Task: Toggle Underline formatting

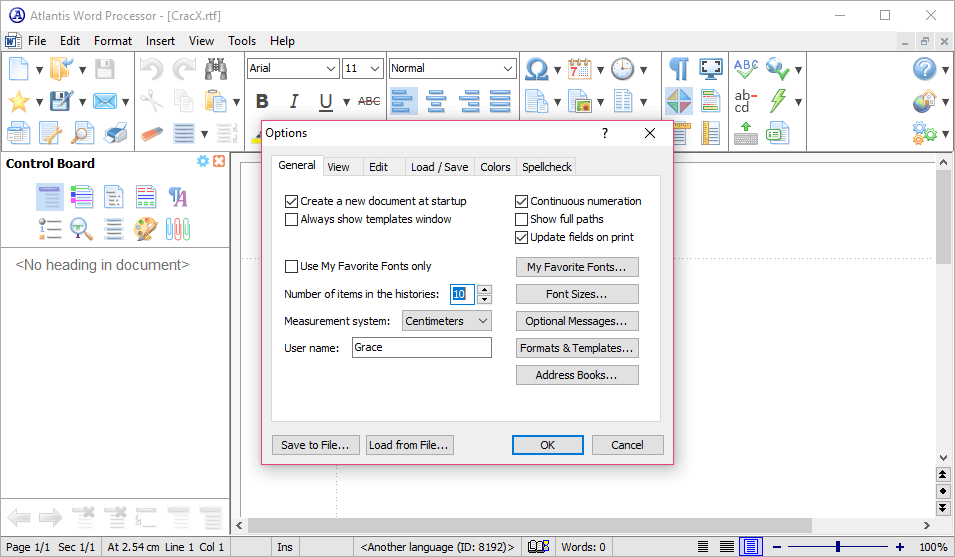Action: pos(326,101)
